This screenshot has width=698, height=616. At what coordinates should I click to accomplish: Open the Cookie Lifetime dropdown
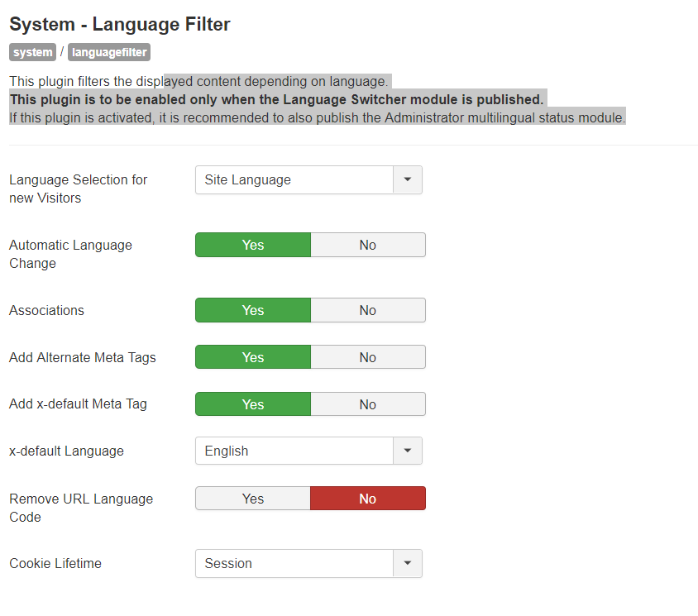point(407,563)
